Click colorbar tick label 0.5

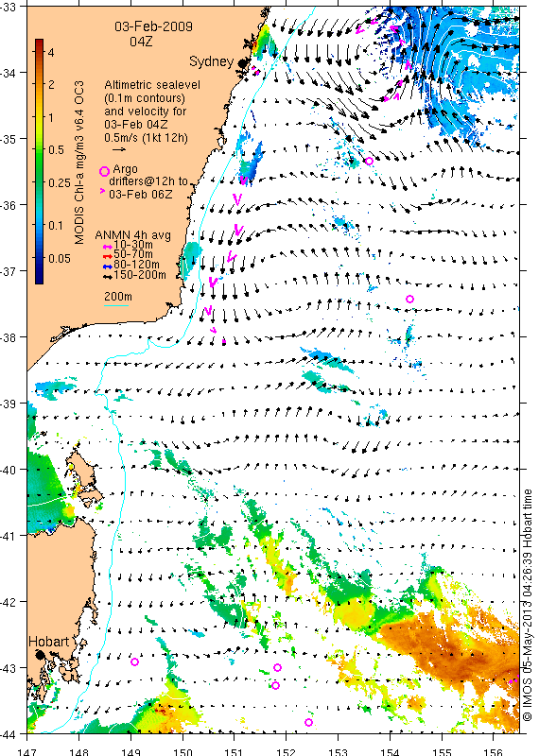point(56,150)
